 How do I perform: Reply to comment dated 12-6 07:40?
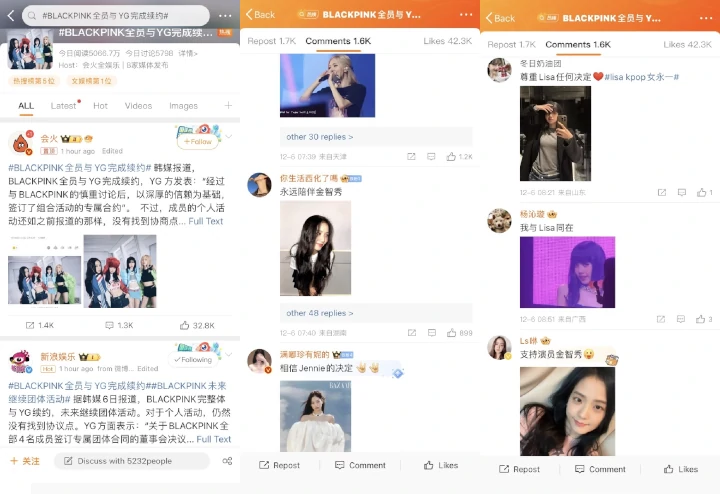(432, 333)
